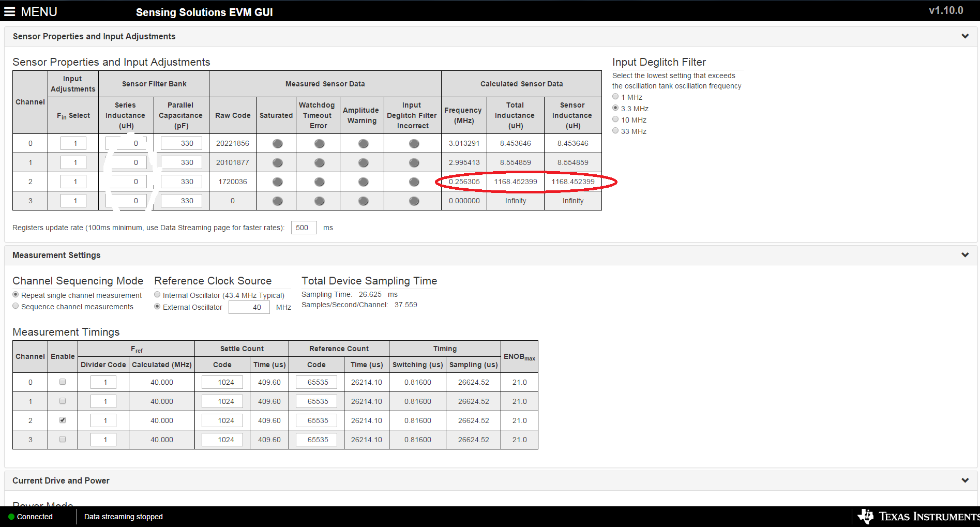Click channel 1 total inductance 8.554859

click(x=516, y=162)
